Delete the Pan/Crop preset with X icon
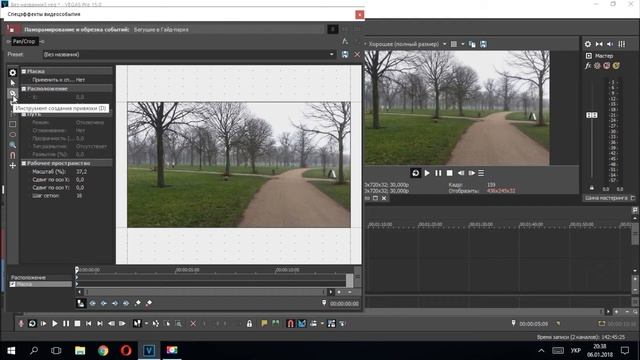Screen dimensions: 640x360 357,54
